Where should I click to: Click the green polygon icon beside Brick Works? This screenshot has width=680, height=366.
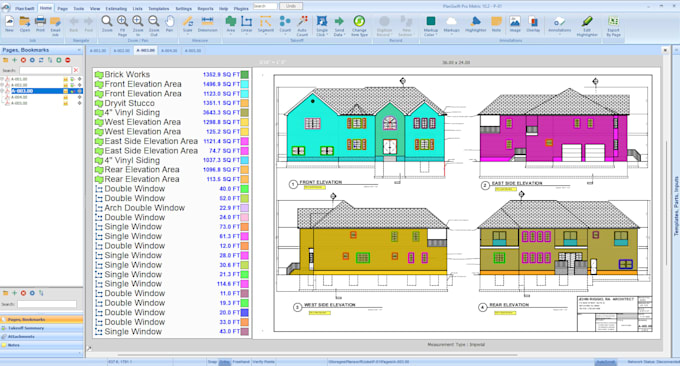(x=99, y=75)
